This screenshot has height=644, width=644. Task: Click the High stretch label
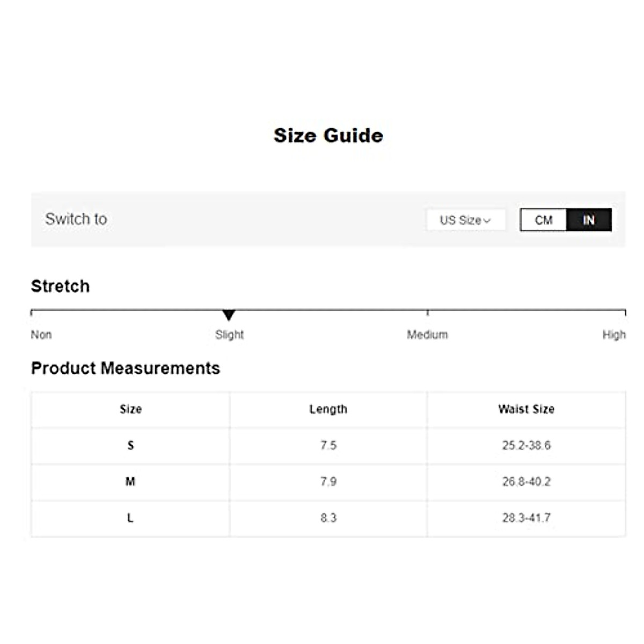point(613,335)
